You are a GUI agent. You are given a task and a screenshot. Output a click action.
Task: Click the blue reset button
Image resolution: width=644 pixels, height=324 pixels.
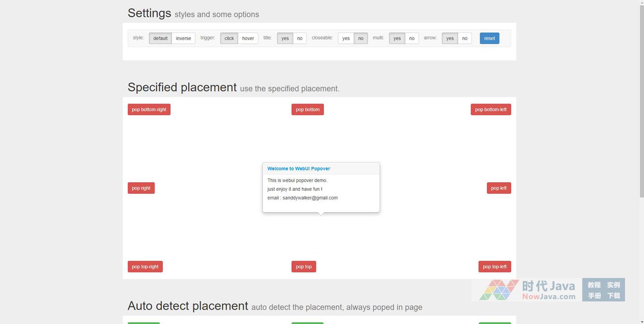(489, 38)
